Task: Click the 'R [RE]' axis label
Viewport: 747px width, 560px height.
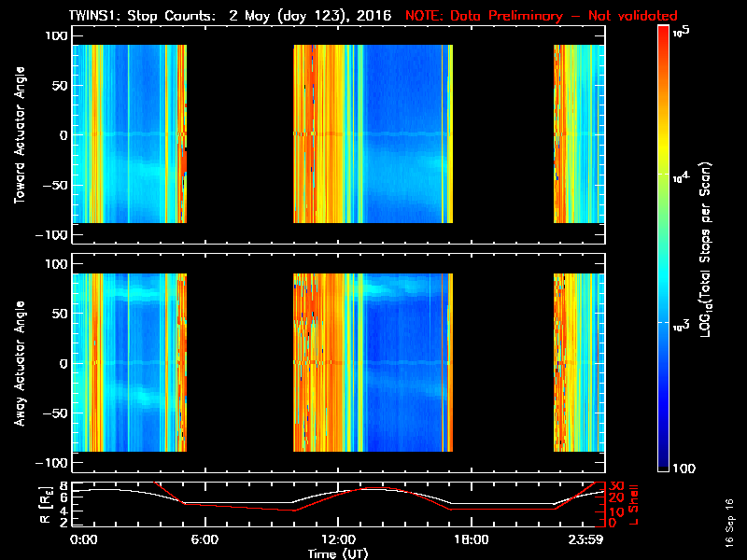Action: click(x=45, y=505)
